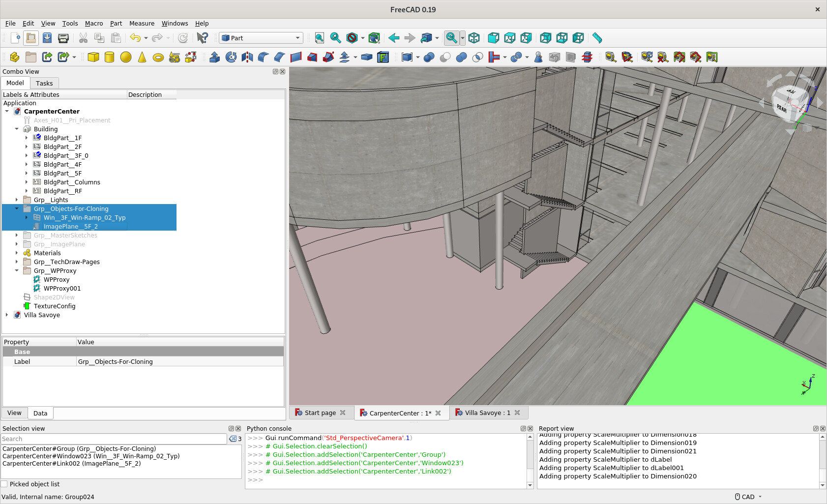This screenshot has height=504, width=827.
Task: Click the navigation cube REAR face
Action: 782,108
